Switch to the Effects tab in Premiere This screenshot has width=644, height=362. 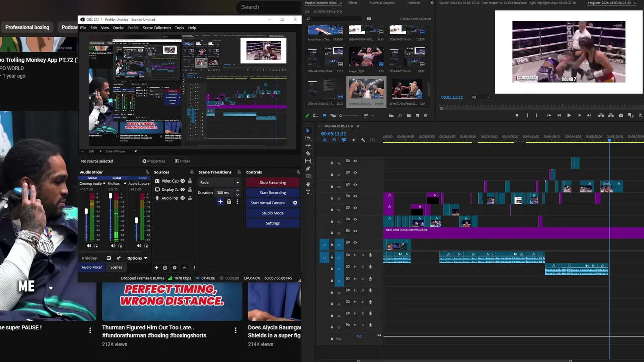[x=353, y=3]
